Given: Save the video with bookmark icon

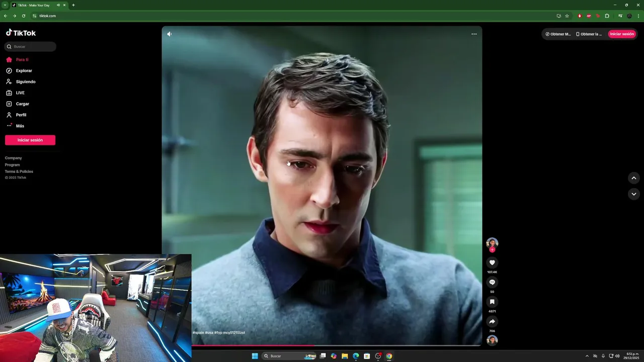Looking at the screenshot, I should [492, 302].
